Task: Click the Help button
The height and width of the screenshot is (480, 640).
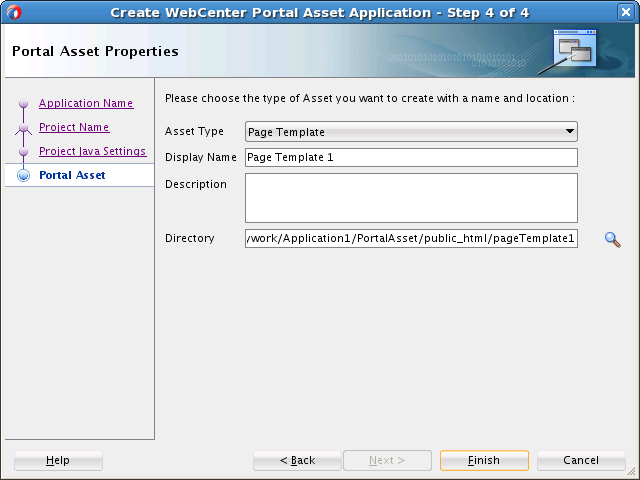Action: pyautogui.click(x=58, y=460)
